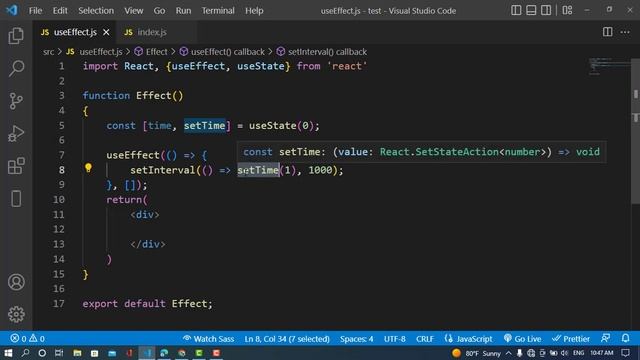Change file encoding UTF-8
640x360 pixels.
[395, 338]
